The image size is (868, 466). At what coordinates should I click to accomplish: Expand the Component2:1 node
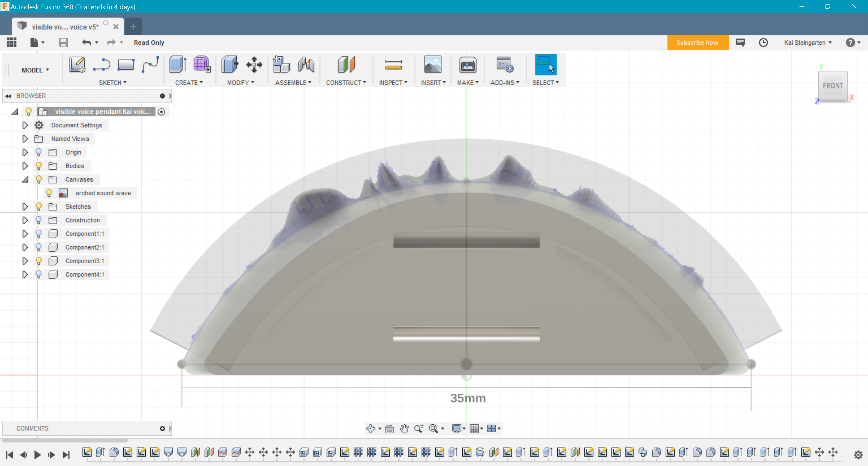(x=25, y=247)
